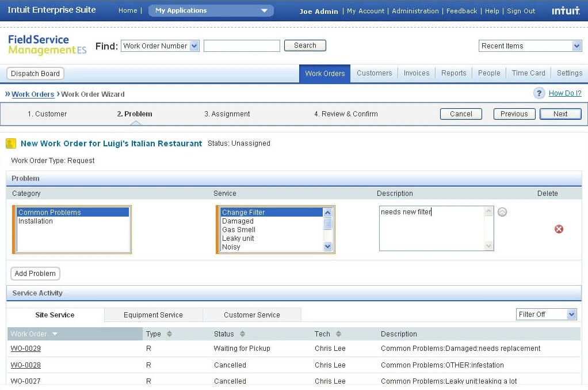This screenshot has height=390, width=588.
Task: Open work order WO-0028
Action: click(25, 365)
